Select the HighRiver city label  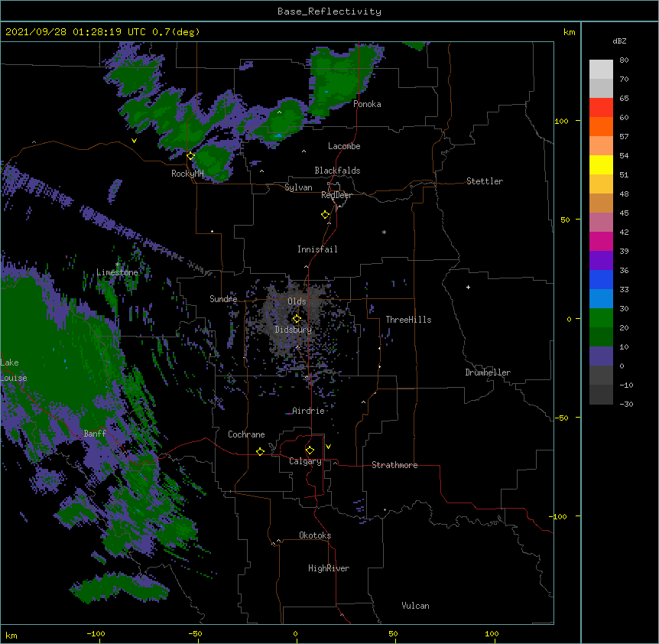329,568
